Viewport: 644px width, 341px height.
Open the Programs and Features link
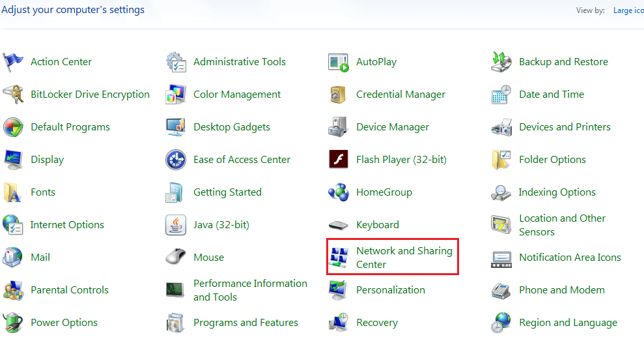245,323
